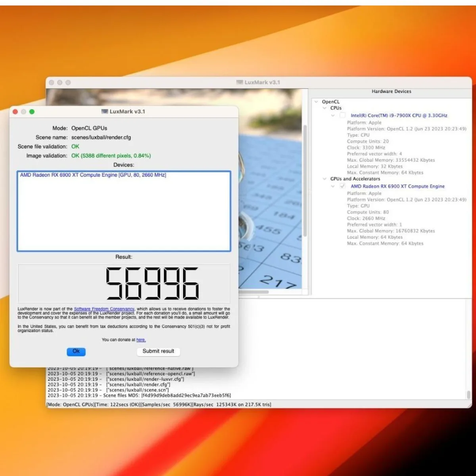Viewport: 476px width, 476px height.
Task: Click the LuxMark icon in the dialog title
Action: pos(105,111)
